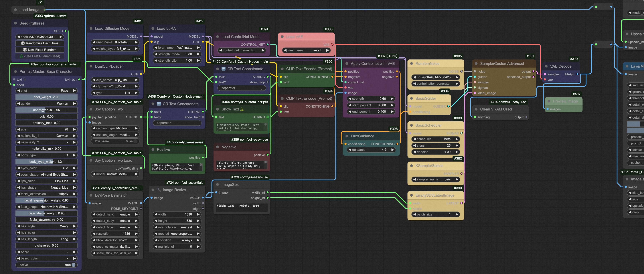
Task: Open the scheduler dropdown set to beta
Action: click(x=436, y=139)
